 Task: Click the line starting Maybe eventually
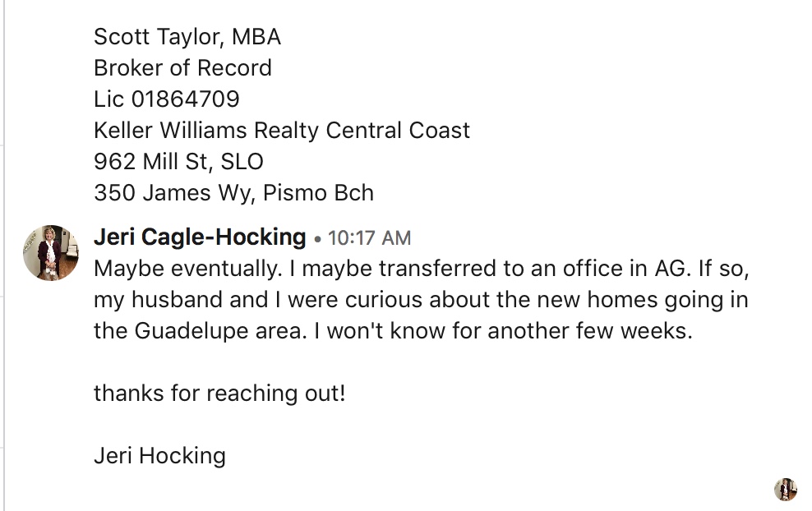(422, 269)
